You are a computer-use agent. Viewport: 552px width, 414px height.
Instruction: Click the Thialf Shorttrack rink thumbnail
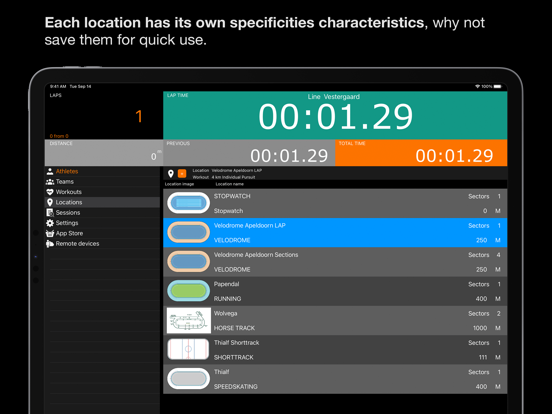point(189,349)
